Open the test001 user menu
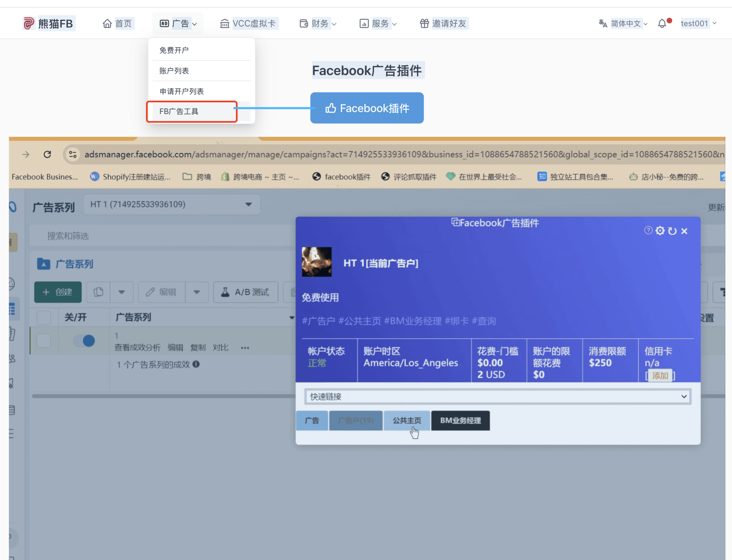The height and width of the screenshot is (560, 732). 699,23
